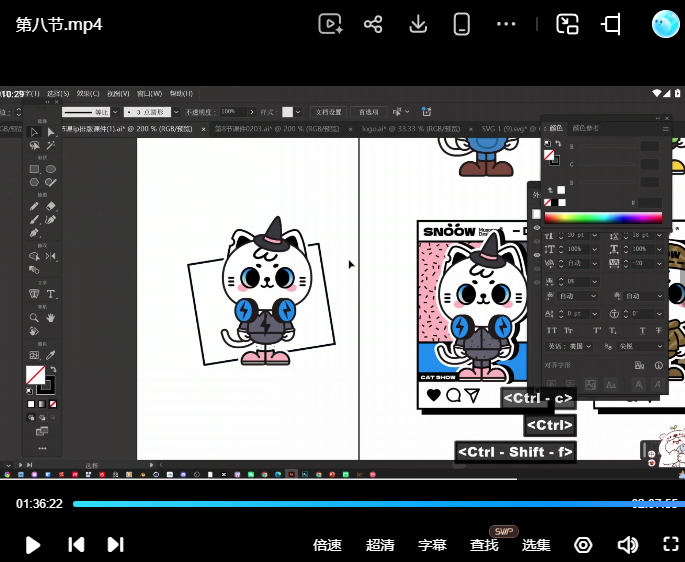Expand the stroke profile dropdown 等比
The image size is (685, 562).
tap(115, 112)
